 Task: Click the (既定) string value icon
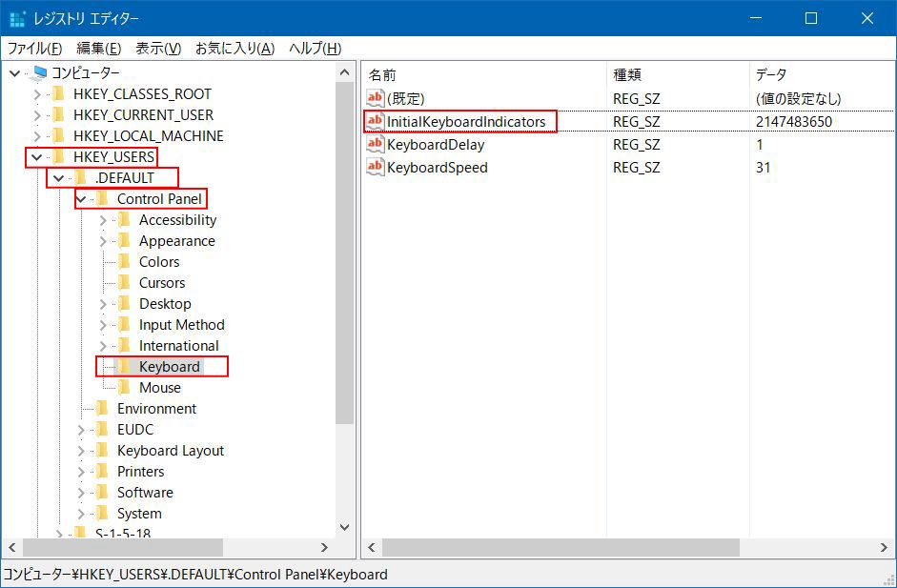[x=376, y=98]
